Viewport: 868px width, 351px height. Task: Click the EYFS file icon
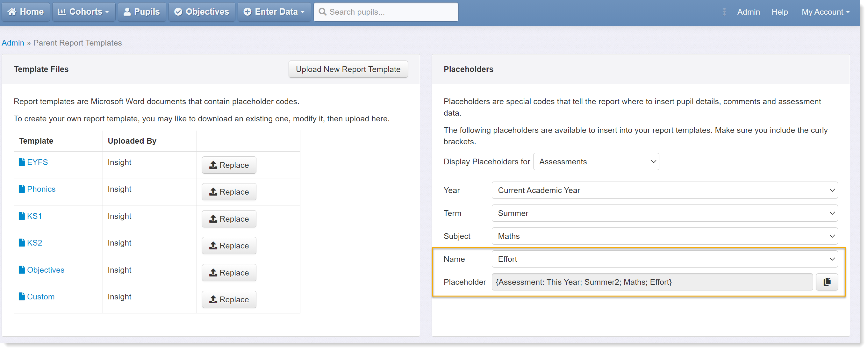[22, 162]
